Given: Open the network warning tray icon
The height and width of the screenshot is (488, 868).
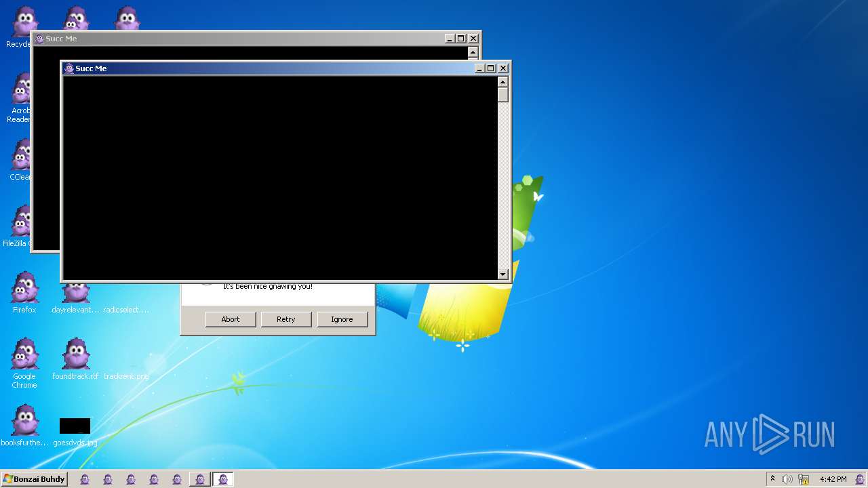Looking at the screenshot, I should coord(804,479).
